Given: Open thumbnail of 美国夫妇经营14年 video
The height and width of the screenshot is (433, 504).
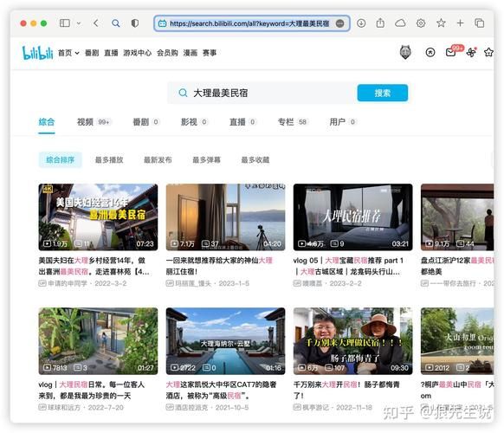Looking at the screenshot, I should click(x=98, y=217).
